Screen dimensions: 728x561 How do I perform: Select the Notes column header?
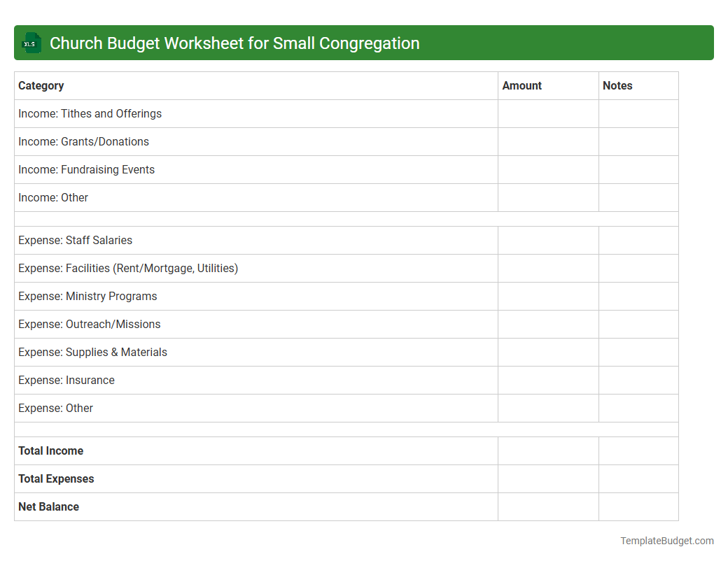pos(617,85)
